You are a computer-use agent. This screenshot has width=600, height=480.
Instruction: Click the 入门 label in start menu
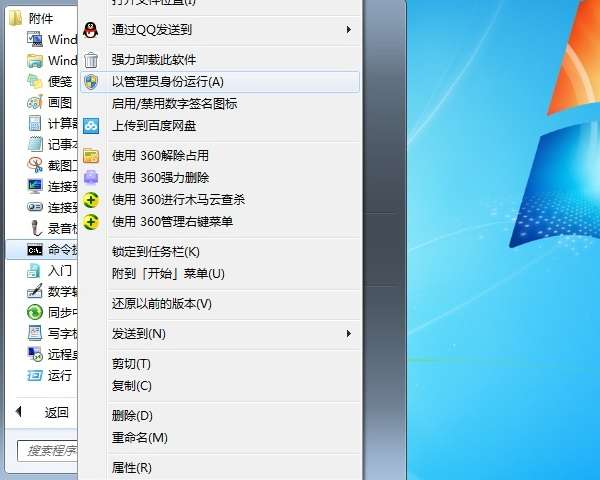click(x=60, y=271)
